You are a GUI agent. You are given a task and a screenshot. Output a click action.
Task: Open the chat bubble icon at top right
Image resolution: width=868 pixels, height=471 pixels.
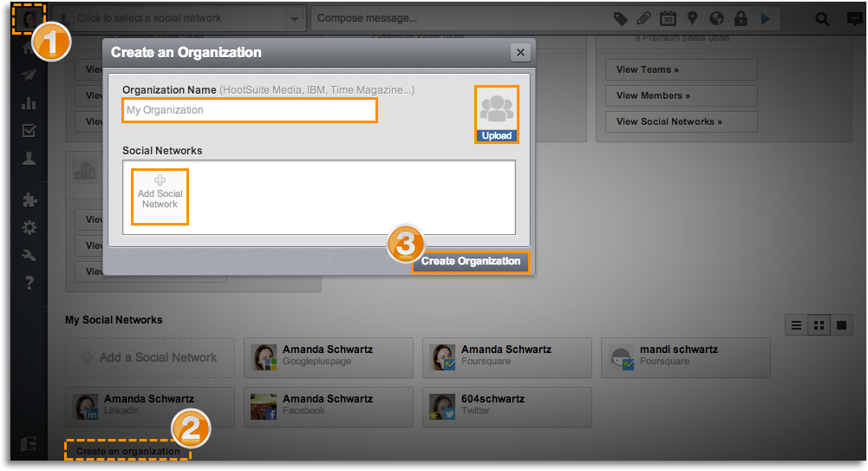click(855, 19)
